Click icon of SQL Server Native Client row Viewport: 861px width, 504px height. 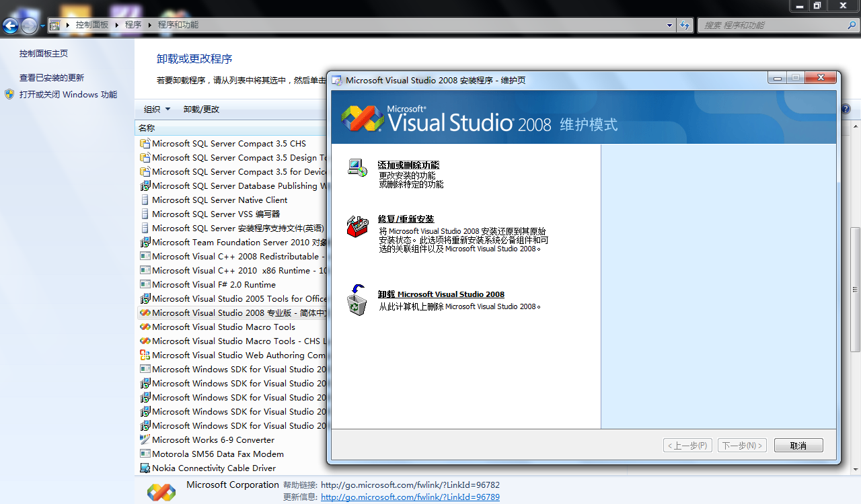(145, 200)
